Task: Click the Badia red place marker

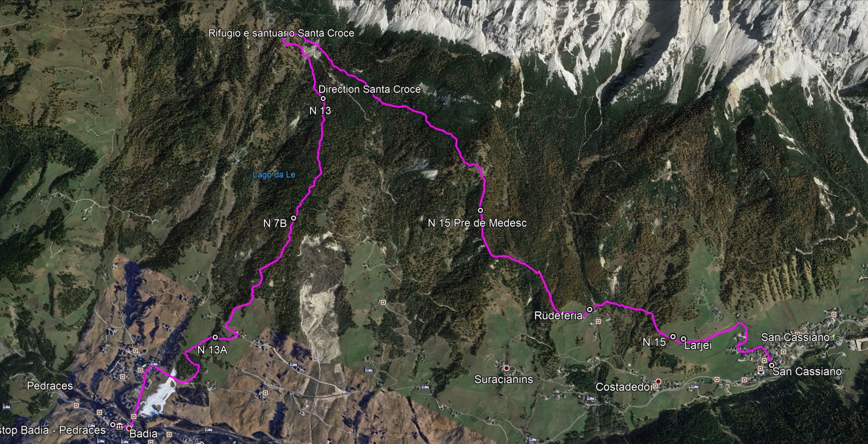Action: (x=129, y=428)
